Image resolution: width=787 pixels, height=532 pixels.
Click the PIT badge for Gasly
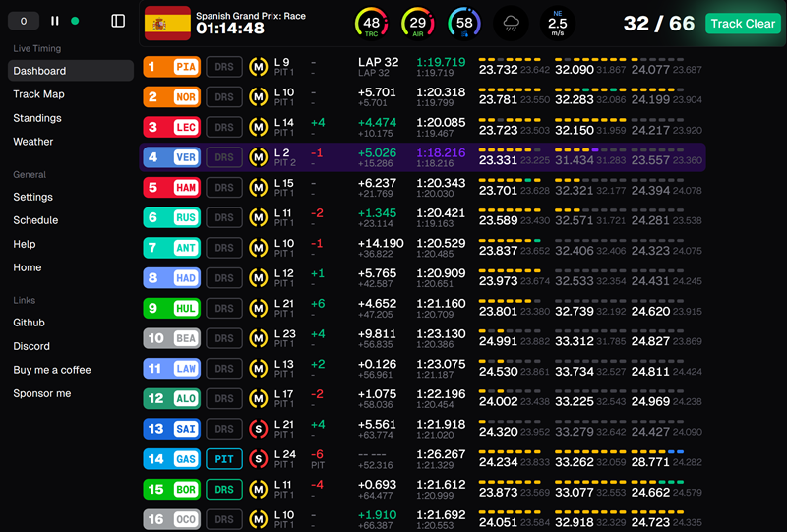224,459
